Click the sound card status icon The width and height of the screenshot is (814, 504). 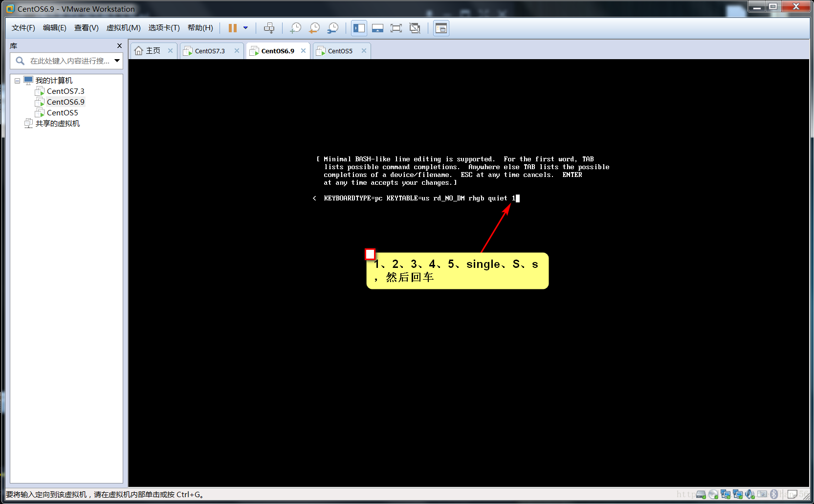750,495
